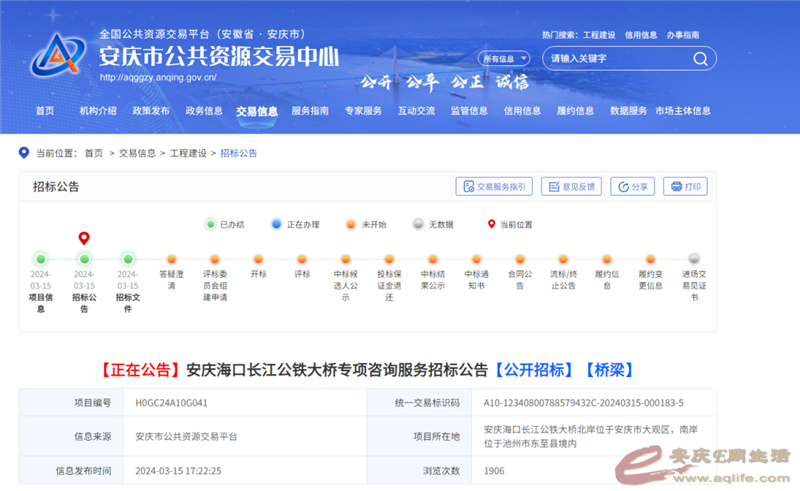Click the gray 进场交易见证书 timeline node
Viewport: 800px width, 491px height.
click(694, 259)
